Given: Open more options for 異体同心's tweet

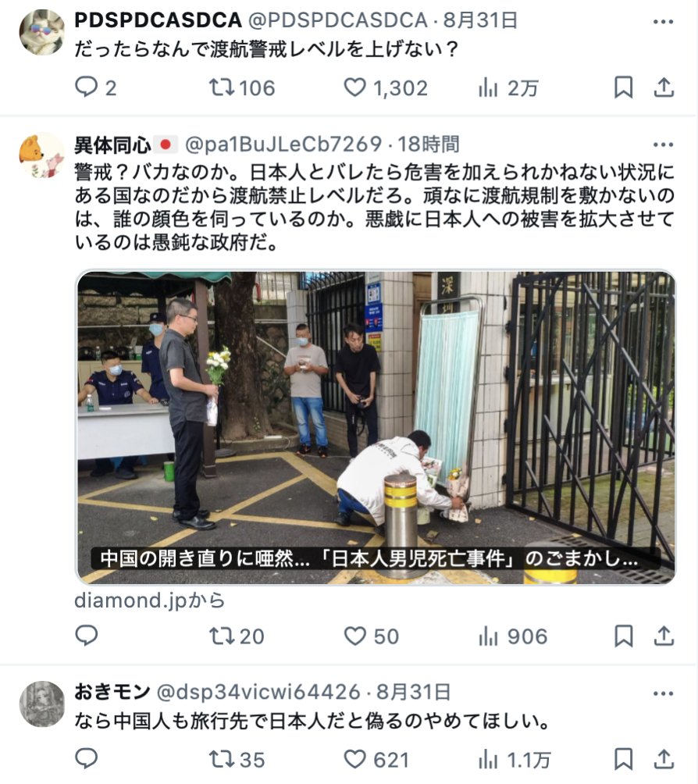Looking at the screenshot, I should (663, 144).
